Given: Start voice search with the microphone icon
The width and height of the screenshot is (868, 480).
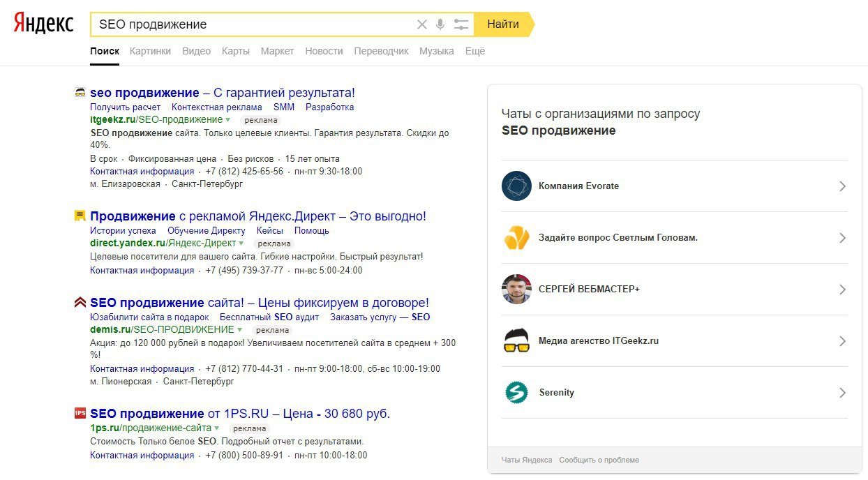Looking at the screenshot, I should tap(440, 24).
